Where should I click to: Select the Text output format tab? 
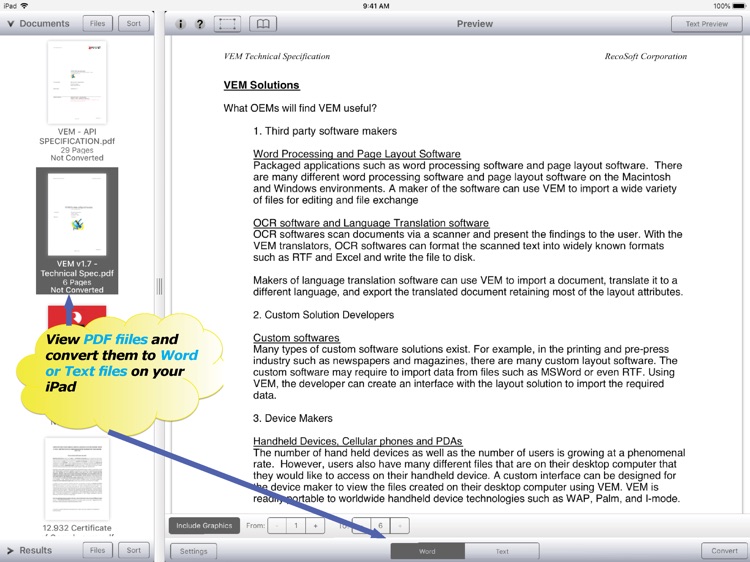point(502,551)
